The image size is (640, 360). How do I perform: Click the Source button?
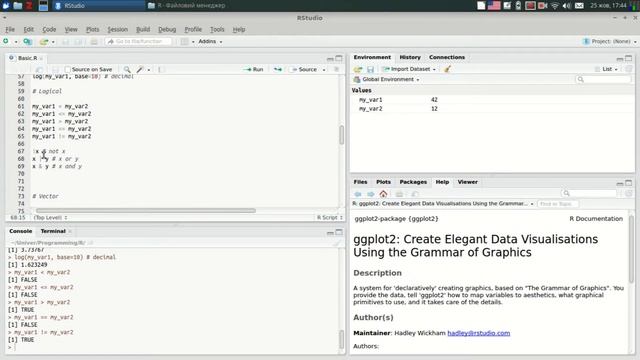tap(304, 69)
